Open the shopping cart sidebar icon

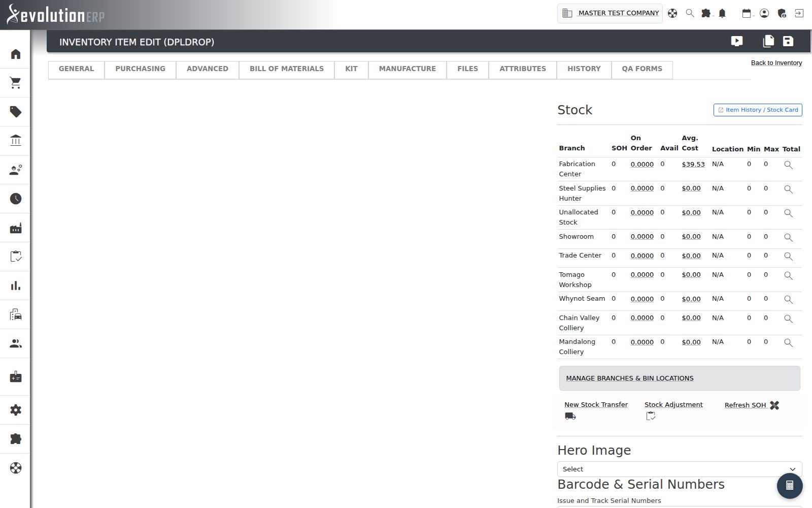pyautogui.click(x=16, y=83)
